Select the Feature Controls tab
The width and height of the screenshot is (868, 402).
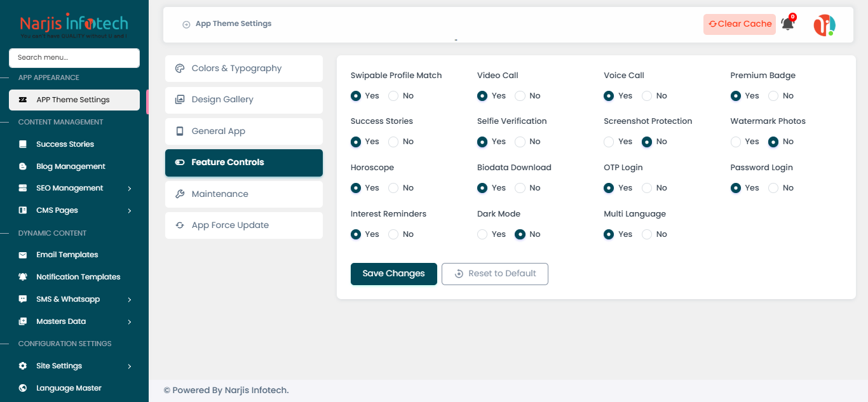pos(244,163)
